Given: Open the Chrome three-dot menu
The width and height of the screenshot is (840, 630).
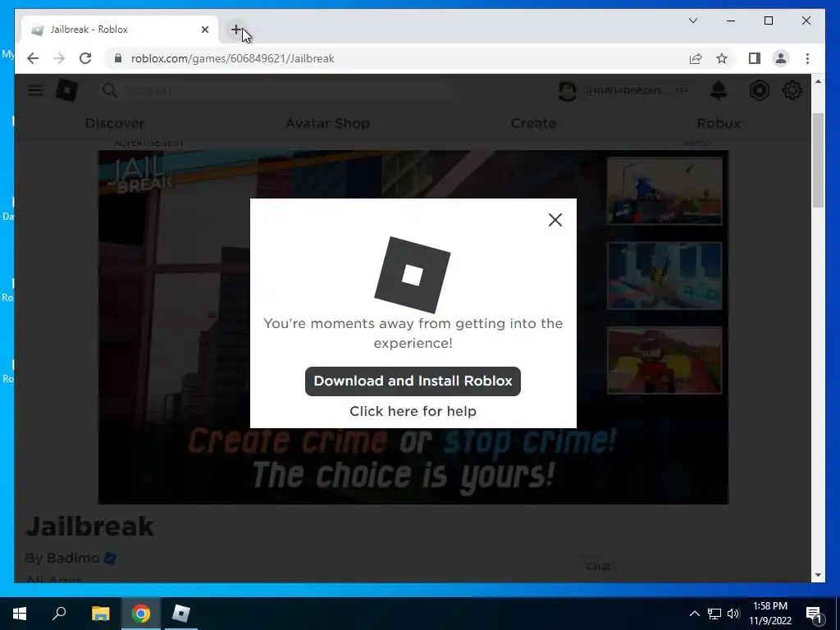Looking at the screenshot, I should tap(807, 58).
